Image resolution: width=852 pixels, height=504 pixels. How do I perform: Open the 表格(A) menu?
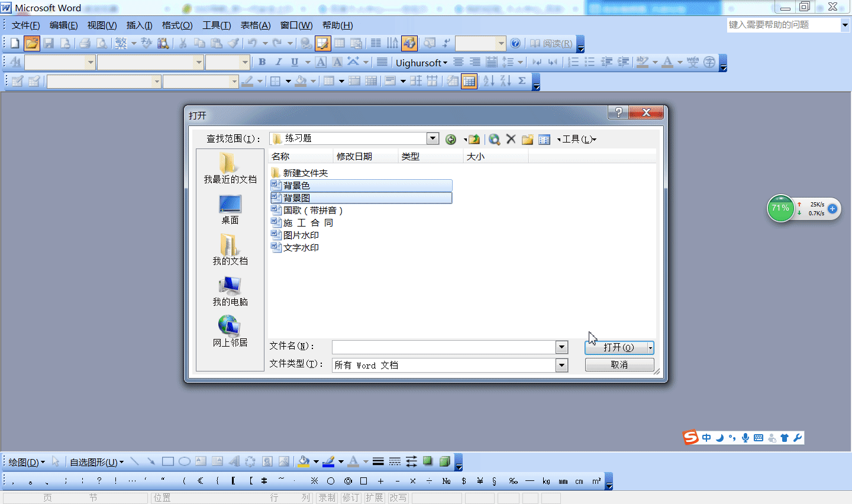256,25
